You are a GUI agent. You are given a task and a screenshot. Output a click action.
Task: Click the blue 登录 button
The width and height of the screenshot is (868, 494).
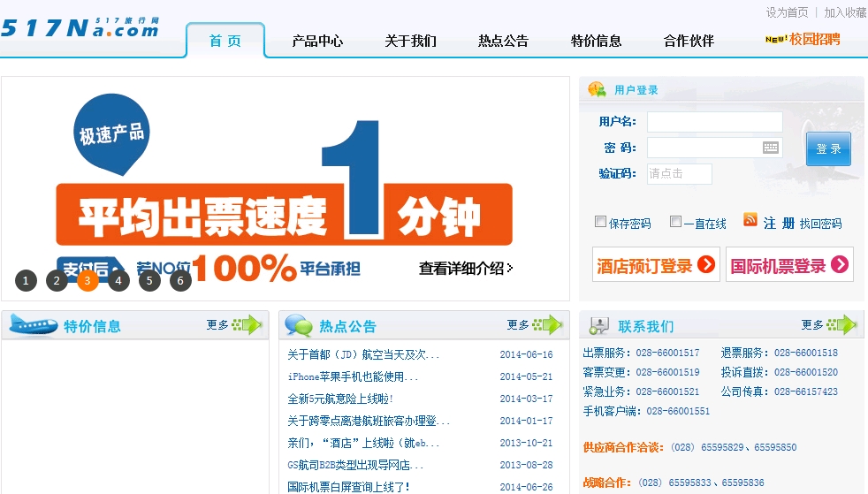point(828,148)
